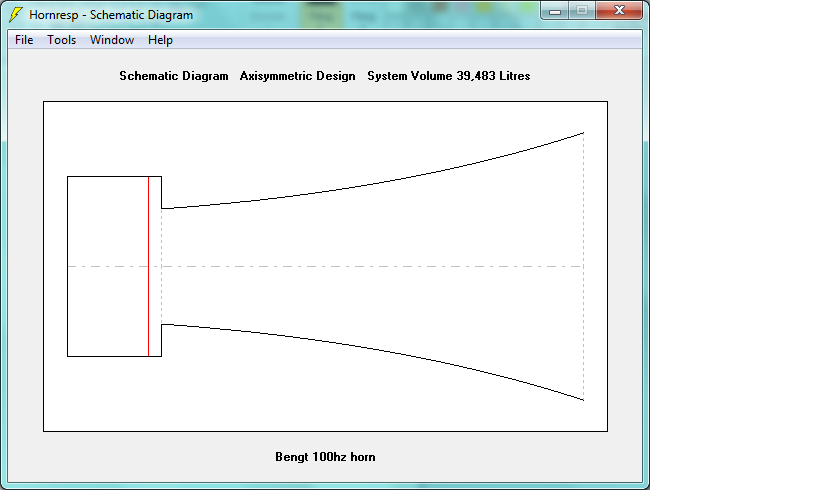Open the Tools menu
Viewport: 819px width, 490px height.
[x=62, y=40]
